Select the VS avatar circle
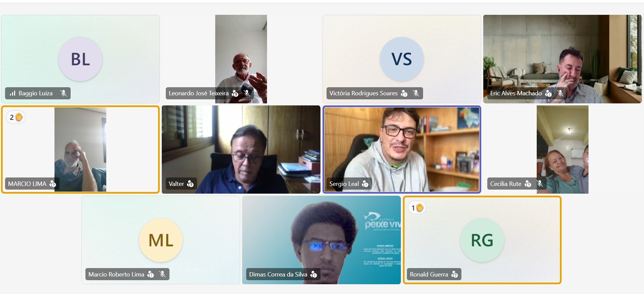 (402, 59)
